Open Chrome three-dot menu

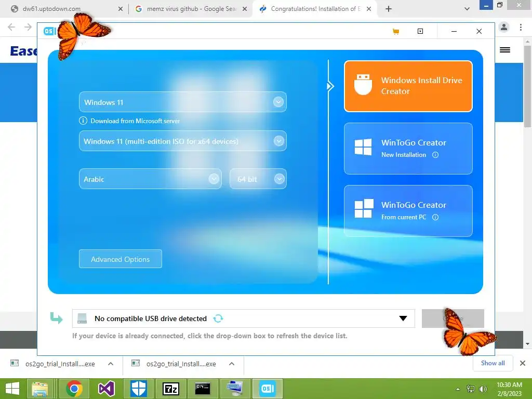[x=521, y=27]
